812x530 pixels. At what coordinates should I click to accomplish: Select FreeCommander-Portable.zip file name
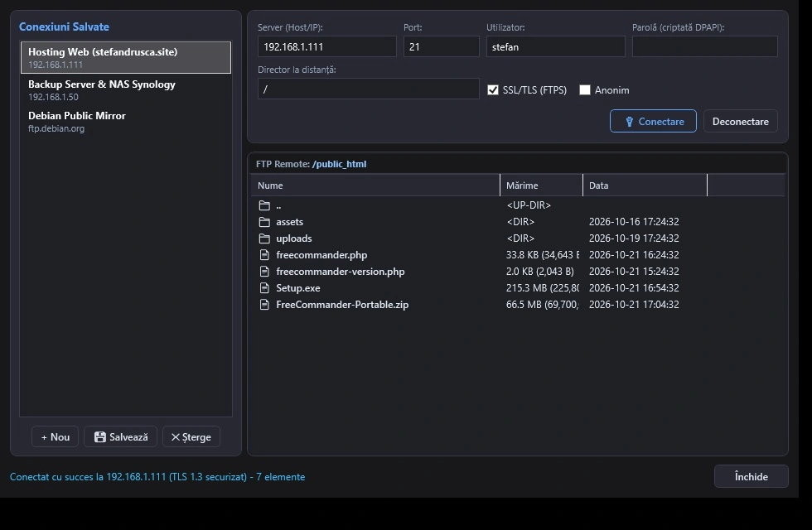[x=342, y=305]
